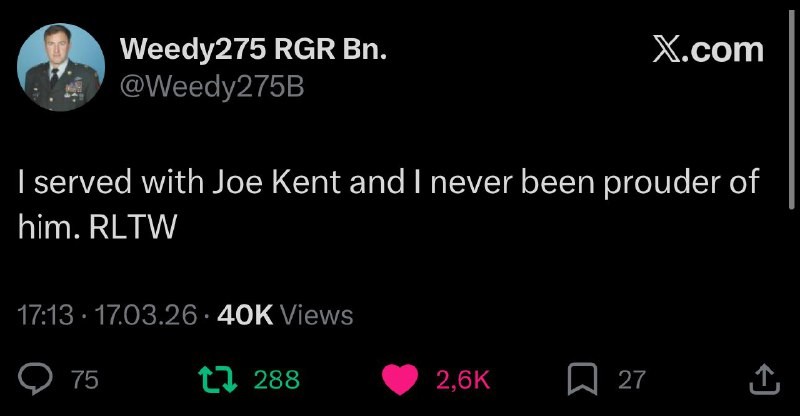This screenshot has width=800, height=416.
Task: Click the 17:13 timestamp
Action: (46, 315)
